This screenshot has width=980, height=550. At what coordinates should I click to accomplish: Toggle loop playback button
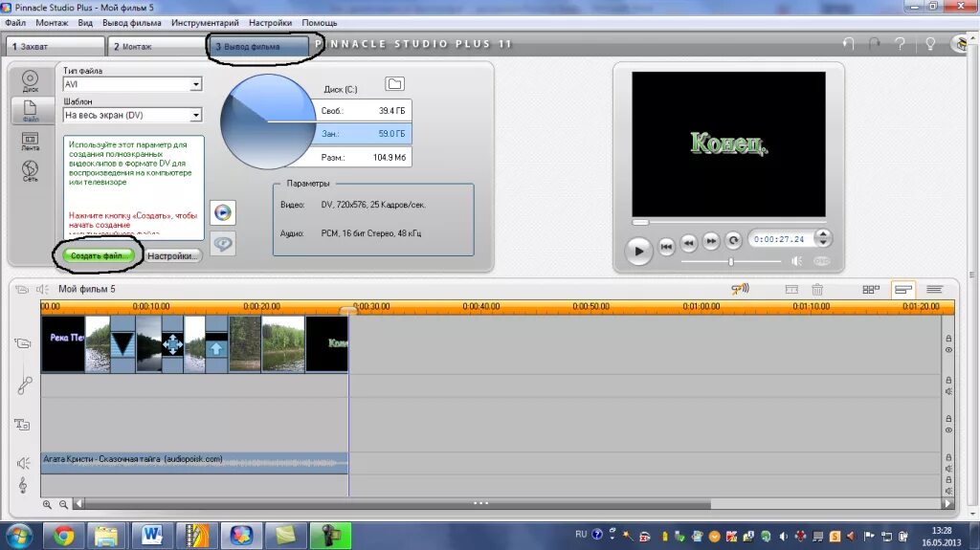[734, 240]
